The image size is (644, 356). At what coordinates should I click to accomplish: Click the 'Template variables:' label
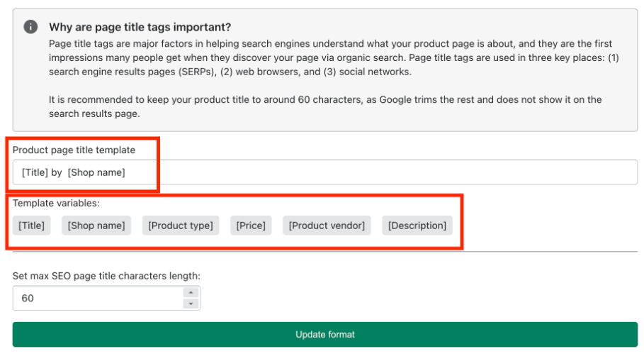(x=56, y=203)
